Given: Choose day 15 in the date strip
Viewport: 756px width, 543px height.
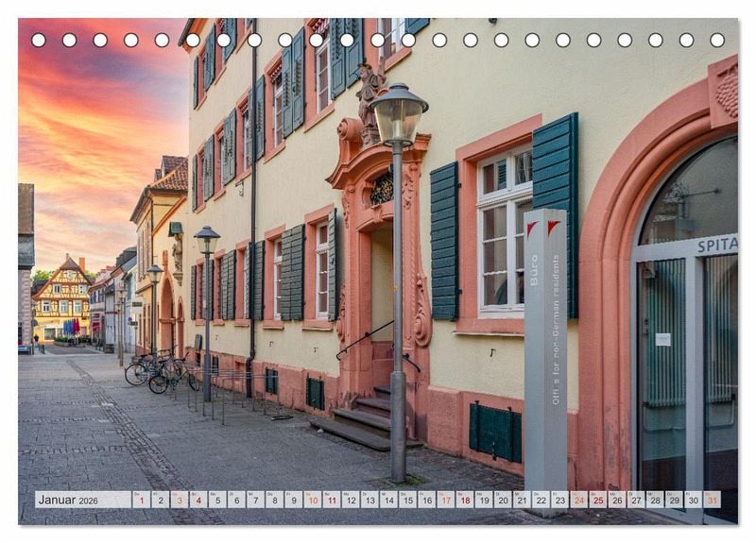Looking at the screenshot, I should tap(407, 500).
